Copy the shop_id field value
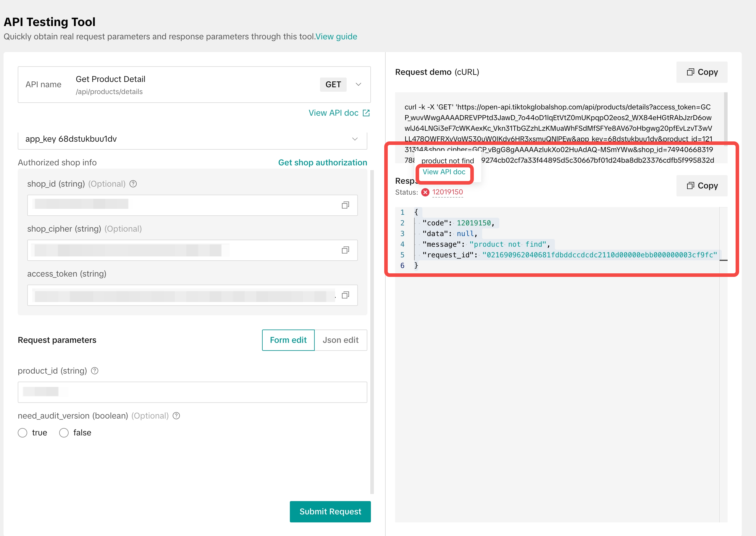Image resolution: width=756 pixels, height=536 pixels. pyautogui.click(x=345, y=205)
